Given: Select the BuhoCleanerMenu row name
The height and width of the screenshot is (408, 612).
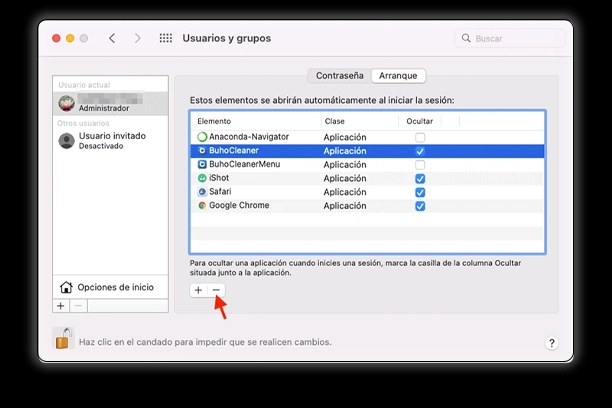Looking at the screenshot, I should [245, 164].
